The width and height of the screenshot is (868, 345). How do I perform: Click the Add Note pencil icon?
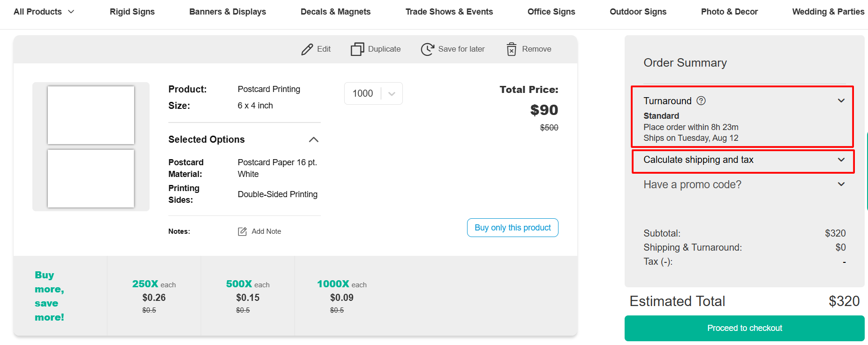242,231
